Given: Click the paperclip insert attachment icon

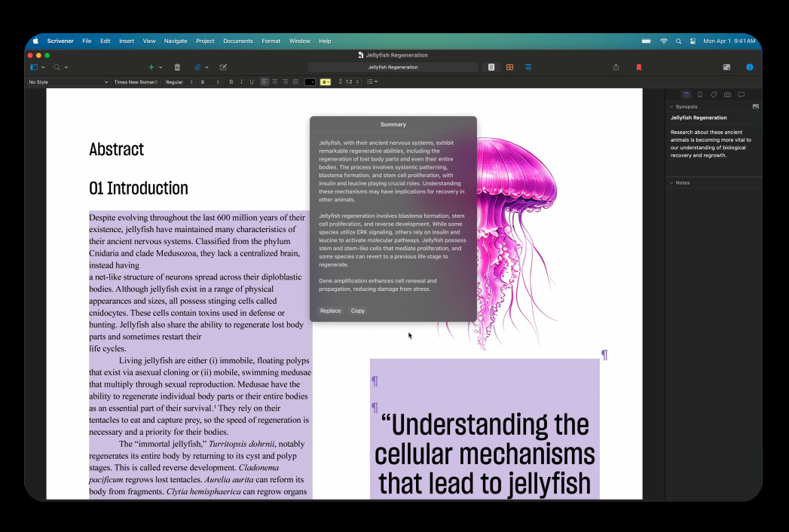Looking at the screenshot, I should pos(197,67).
